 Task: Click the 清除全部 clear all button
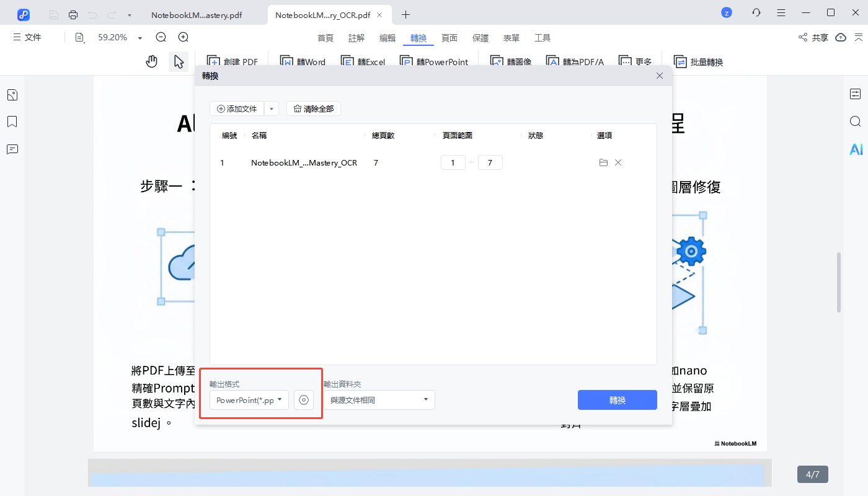[313, 108]
